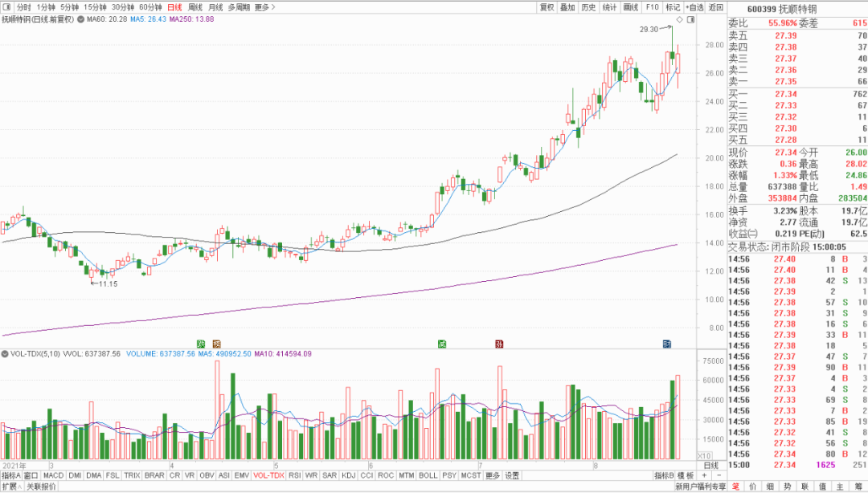The width and height of the screenshot is (868, 493).
Task: Click the orange event marker near March
Action: click(x=216, y=344)
